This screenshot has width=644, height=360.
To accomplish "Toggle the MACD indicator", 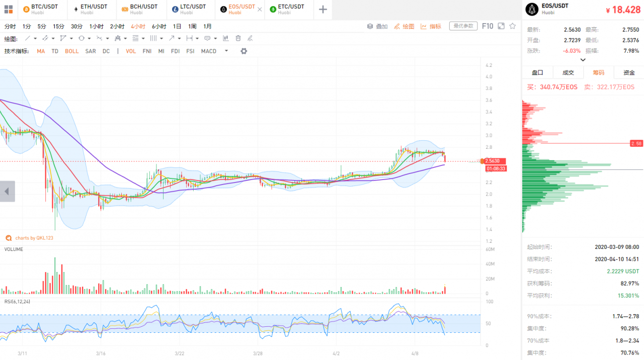I will tap(209, 51).
